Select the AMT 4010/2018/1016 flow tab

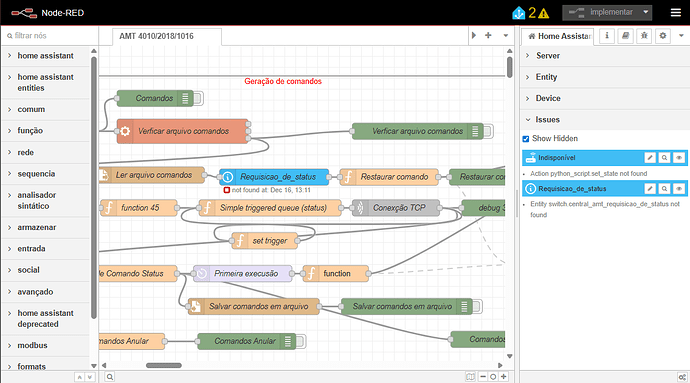pos(167,37)
